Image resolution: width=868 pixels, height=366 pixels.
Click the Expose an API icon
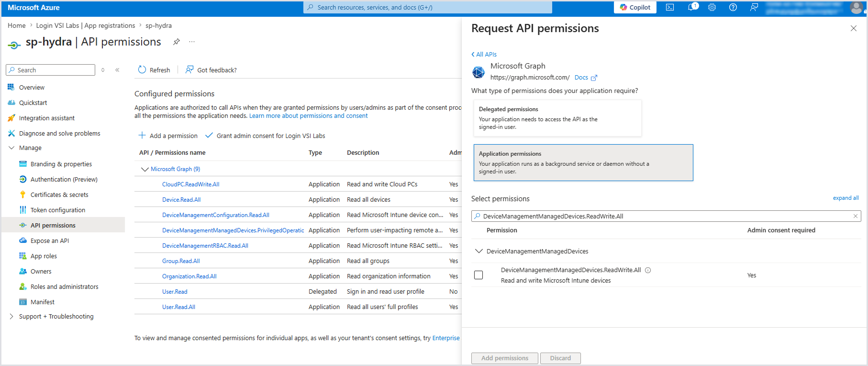[x=22, y=240]
